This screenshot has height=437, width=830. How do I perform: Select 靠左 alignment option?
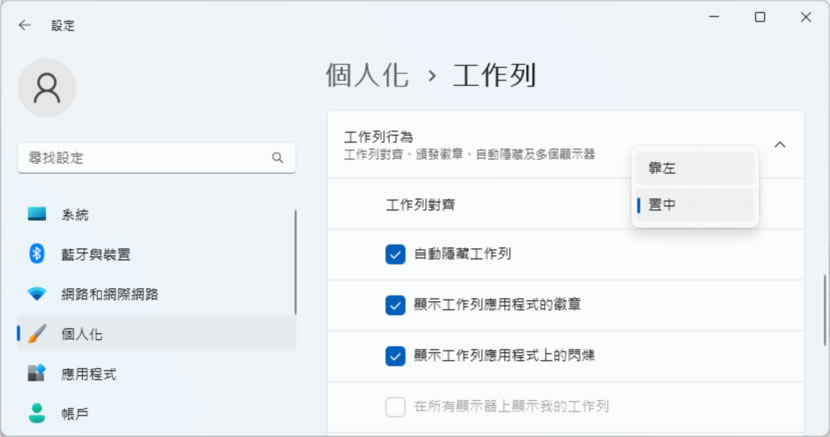(695, 168)
